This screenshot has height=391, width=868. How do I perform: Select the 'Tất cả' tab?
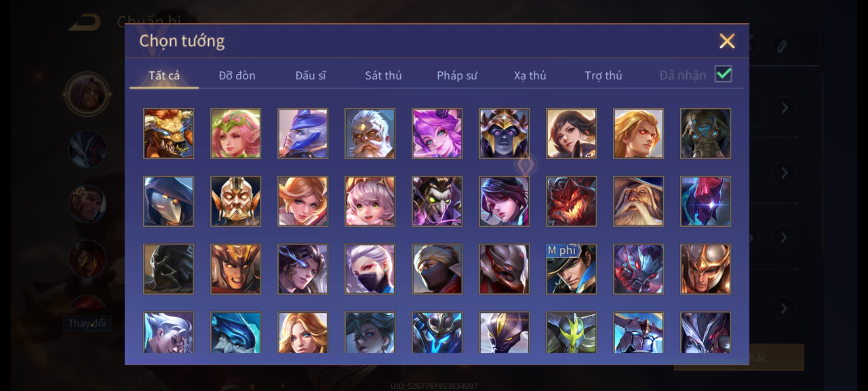tap(164, 75)
